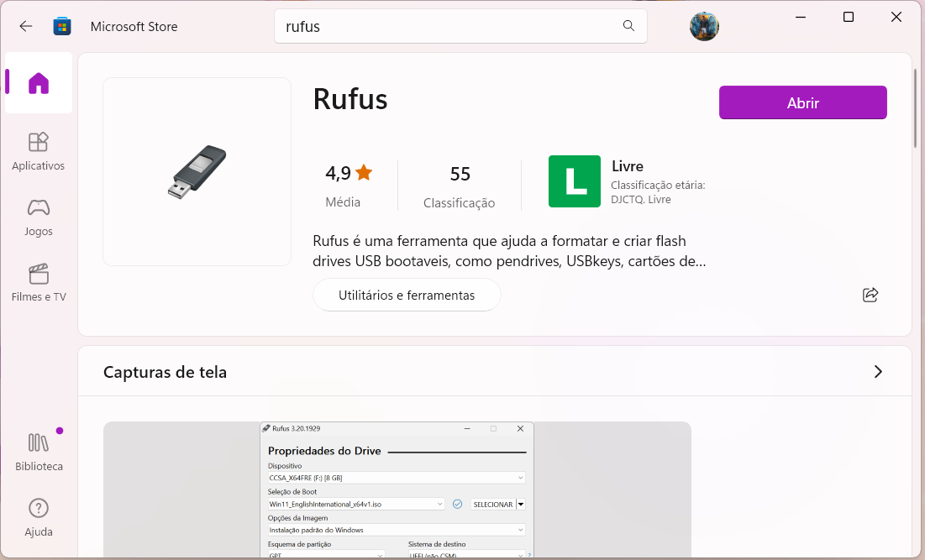The height and width of the screenshot is (560, 925).
Task: Minimize the Microsoft Store window
Action: pyautogui.click(x=801, y=17)
